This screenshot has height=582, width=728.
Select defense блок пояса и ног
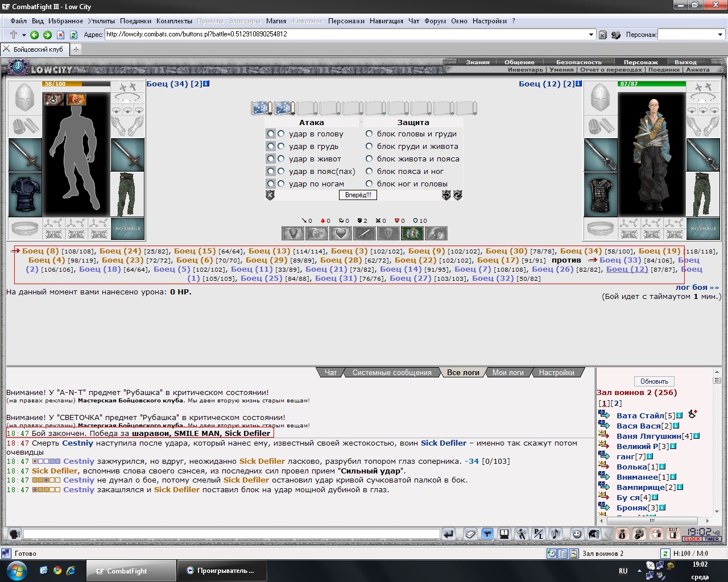[x=369, y=171]
